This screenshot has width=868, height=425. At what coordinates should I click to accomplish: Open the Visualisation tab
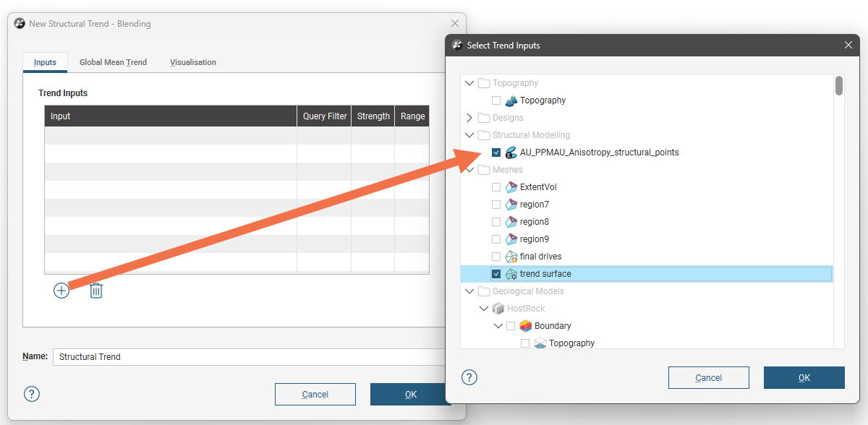pos(193,62)
